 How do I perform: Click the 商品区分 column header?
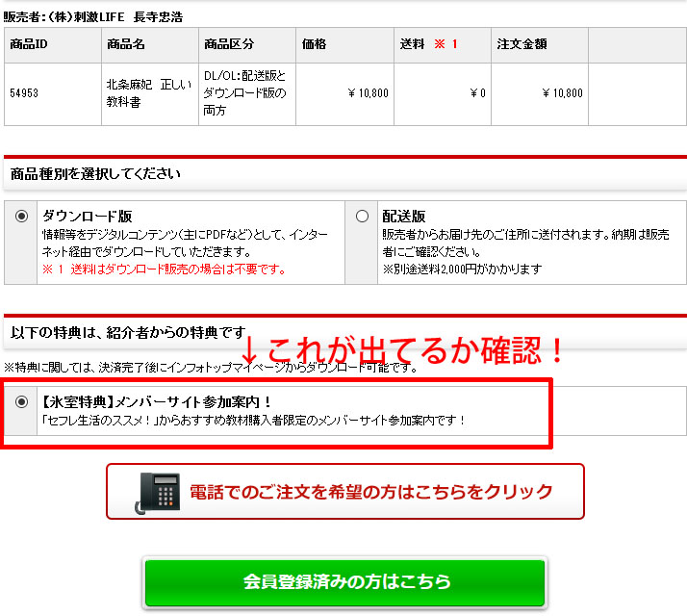pyautogui.click(x=229, y=44)
